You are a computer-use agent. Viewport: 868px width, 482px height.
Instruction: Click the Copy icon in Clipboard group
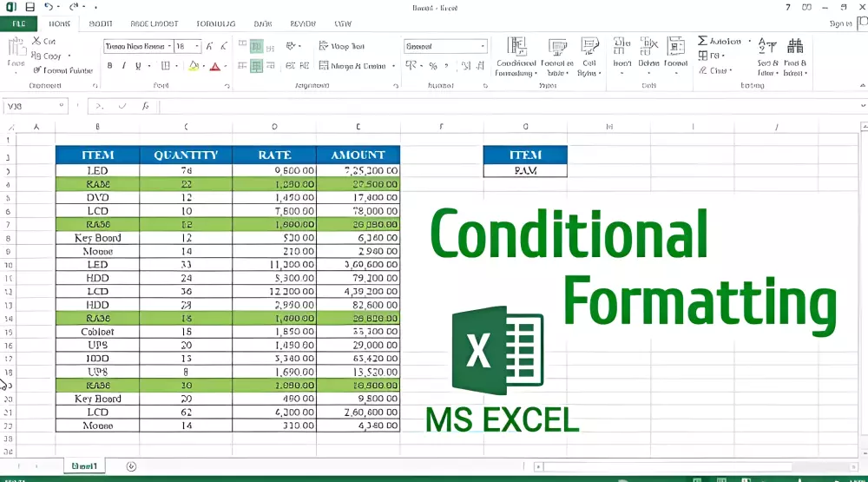(x=36, y=56)
